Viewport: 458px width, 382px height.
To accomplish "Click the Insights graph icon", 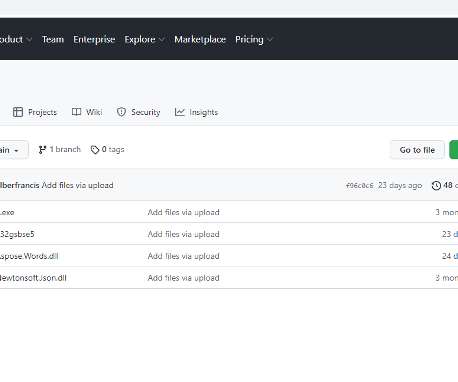I will coord(179,112).
